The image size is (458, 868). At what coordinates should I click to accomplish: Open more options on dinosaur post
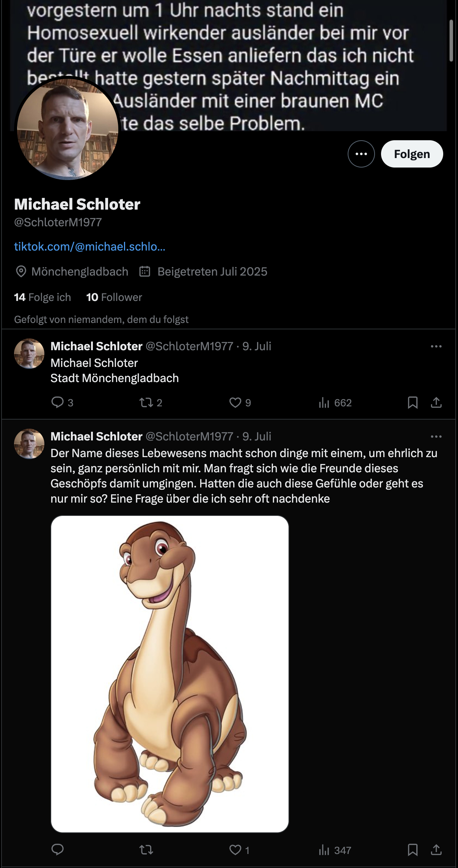(x=436, y=437)
